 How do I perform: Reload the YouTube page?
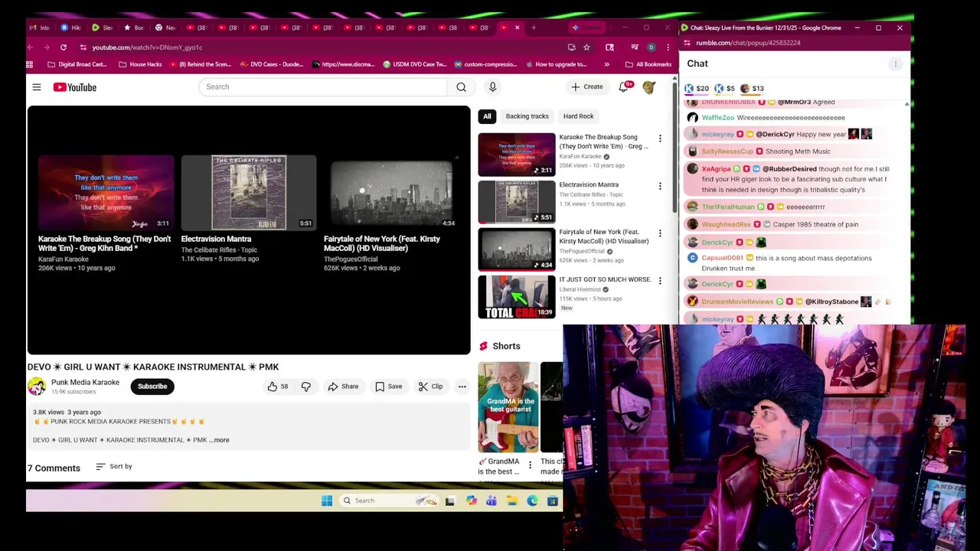(x=63, y=47)
